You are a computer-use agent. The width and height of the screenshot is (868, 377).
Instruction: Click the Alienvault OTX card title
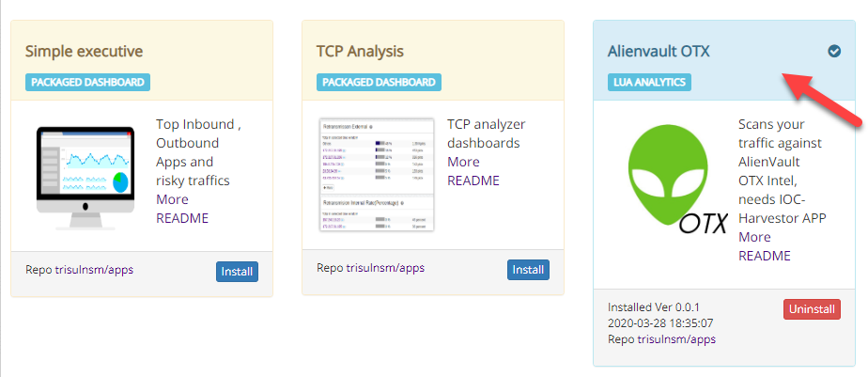pos(659,52)
